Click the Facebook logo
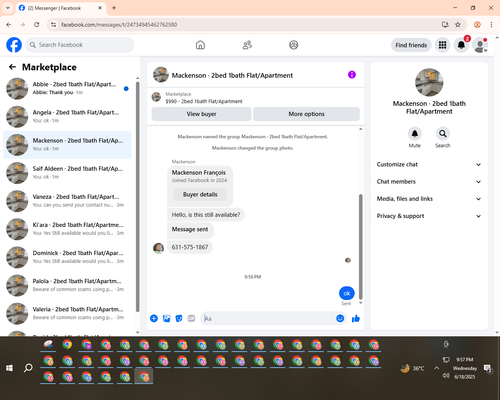500x400 pixels. click(14, 45)
